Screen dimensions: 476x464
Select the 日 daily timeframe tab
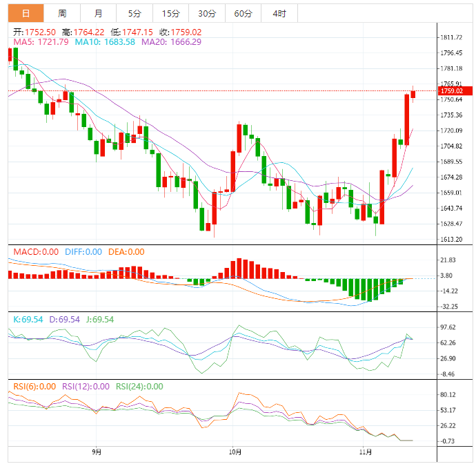click(x=26, y=13)
